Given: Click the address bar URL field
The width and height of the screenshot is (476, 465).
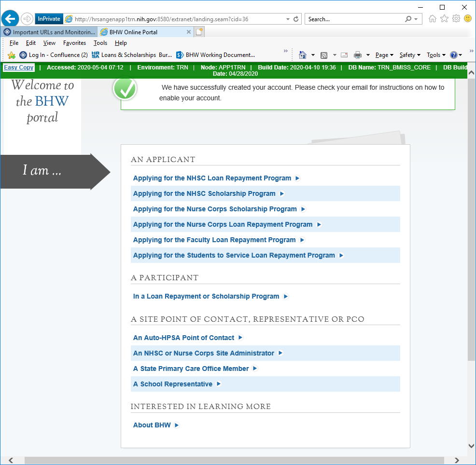Looking at the screenshot, I should coord(179,19).
